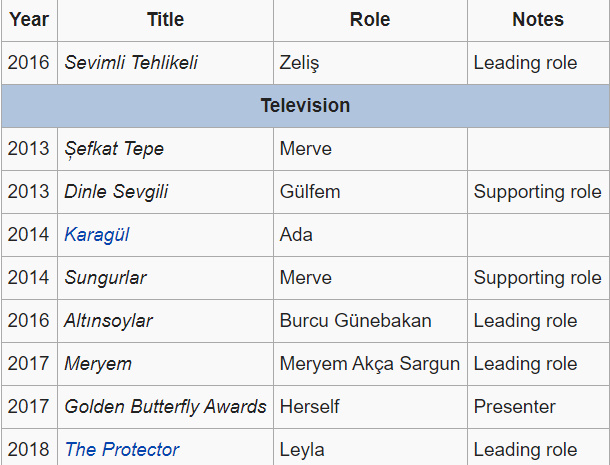610x465 pixels.
Task: Click the Title column header
Action: tap(165, 20)
